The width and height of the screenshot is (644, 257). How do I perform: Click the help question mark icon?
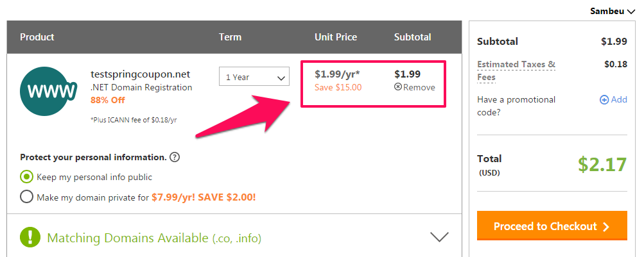tap(175, 158)
